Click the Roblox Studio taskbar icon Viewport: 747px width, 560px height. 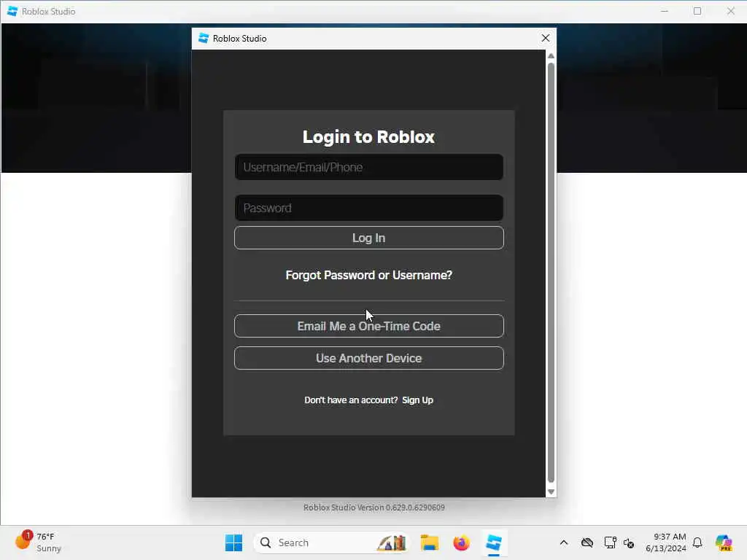click(x=494, y=542)
